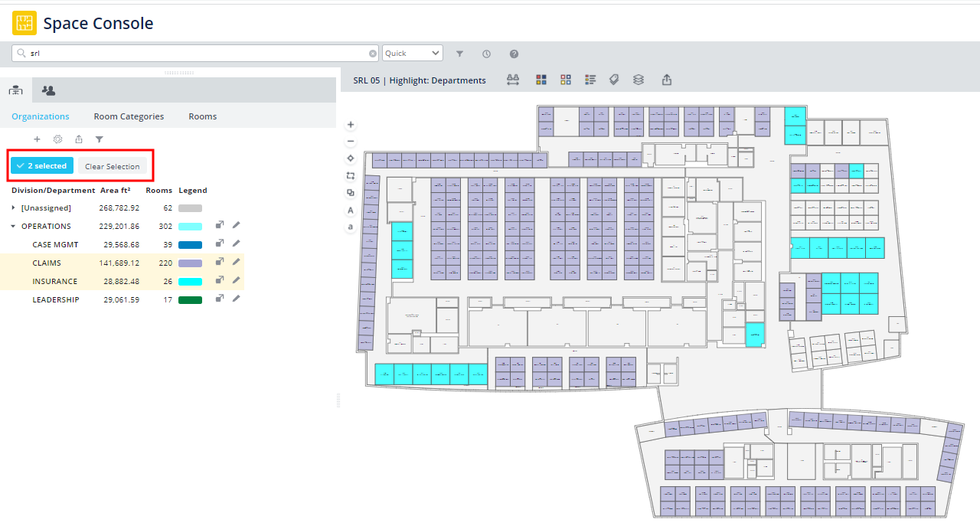Edit the CLAIMS department with pencil icon

[237, 263]
